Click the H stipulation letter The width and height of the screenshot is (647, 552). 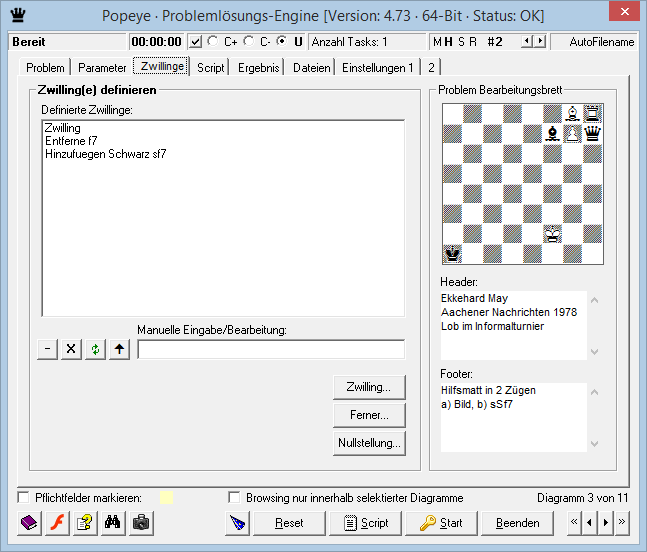(x=449, y=42)
